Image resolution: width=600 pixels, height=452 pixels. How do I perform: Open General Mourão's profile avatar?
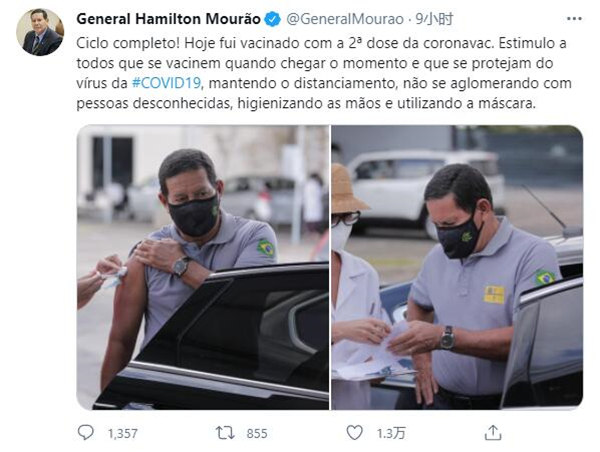coord(40,32)
